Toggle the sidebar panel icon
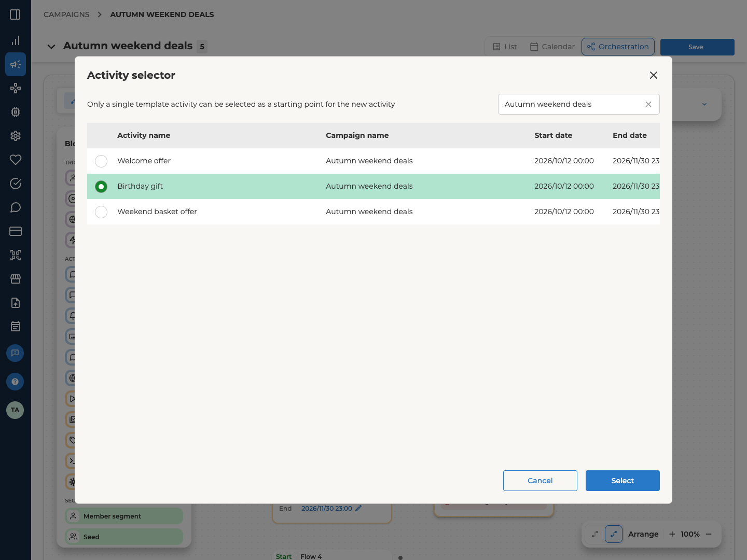This screenshot has height=560, width=747. (15, 15)
